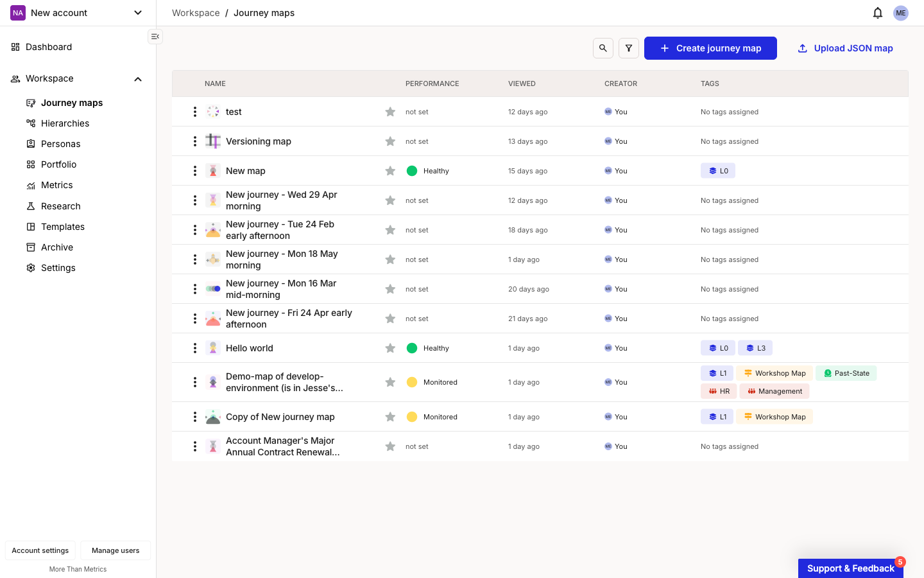This screenshot has width=924, height=578.
Task: Favorite the Demo-map of develop-environment
Action: pos(390,382)
